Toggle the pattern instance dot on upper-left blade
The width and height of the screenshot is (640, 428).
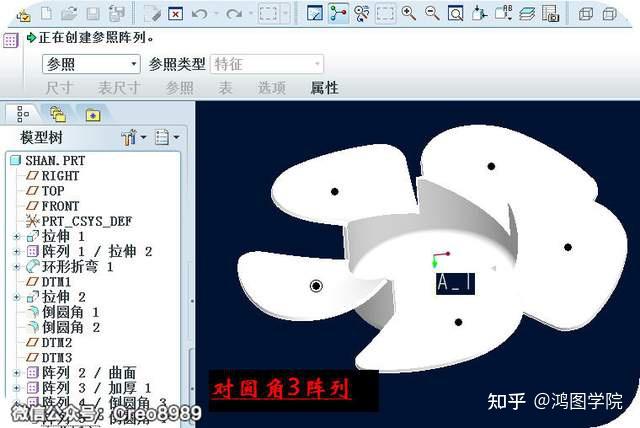(335, 191)
